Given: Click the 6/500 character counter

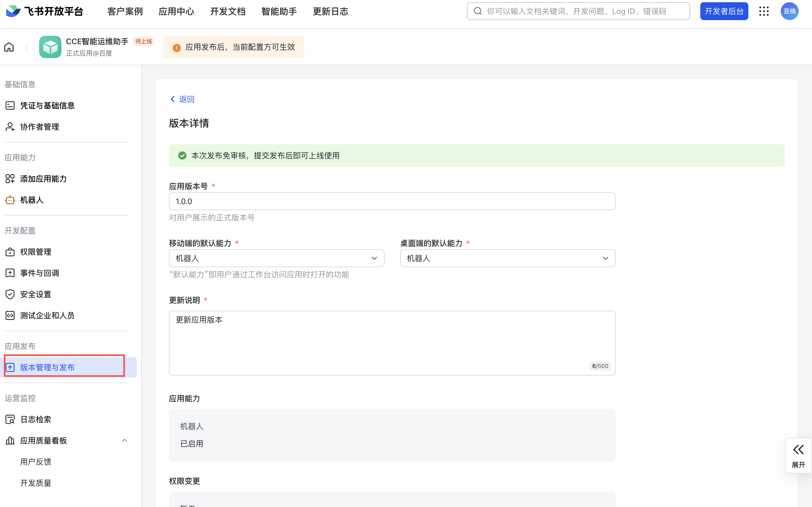Looking at the screenshot, I should [x=600, y=366].
